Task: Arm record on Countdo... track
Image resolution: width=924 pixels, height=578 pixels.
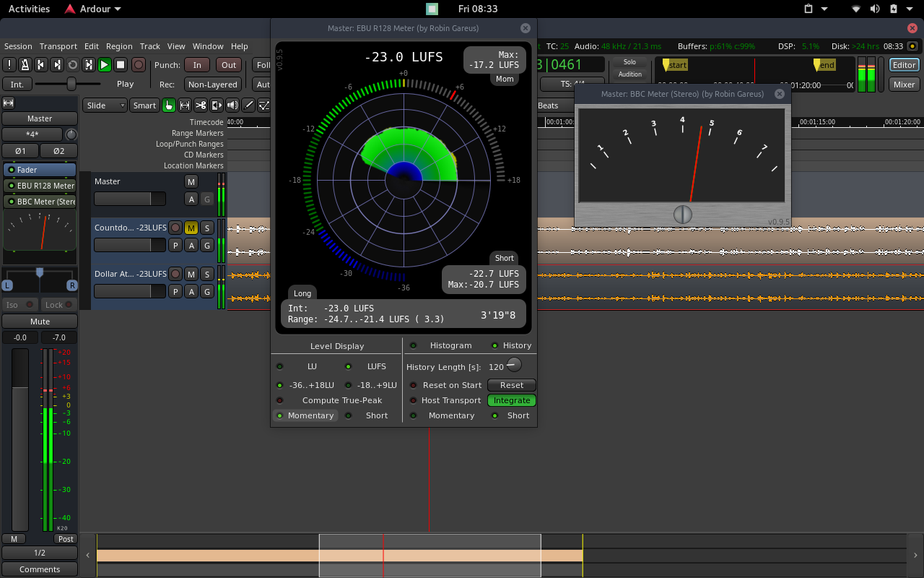Action: click(175, 228)
